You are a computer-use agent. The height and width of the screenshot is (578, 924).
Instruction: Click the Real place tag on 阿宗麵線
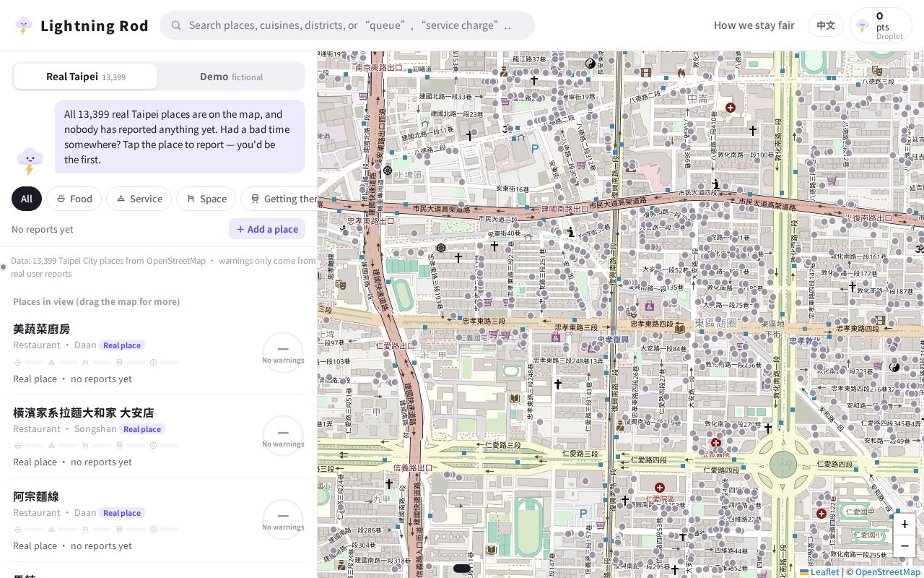coord(122,513)
